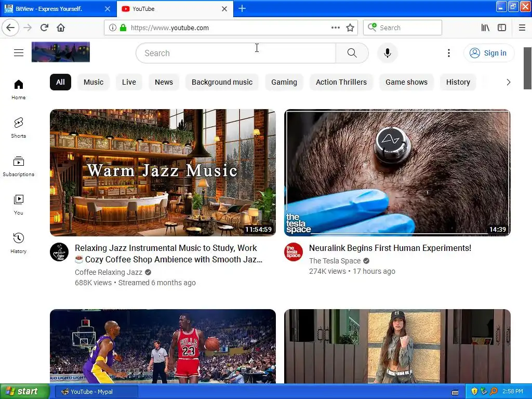Reload the YouTube page
Image resolution: width=532 pixels, height=399 pixels.
click(x=44, y=28)
